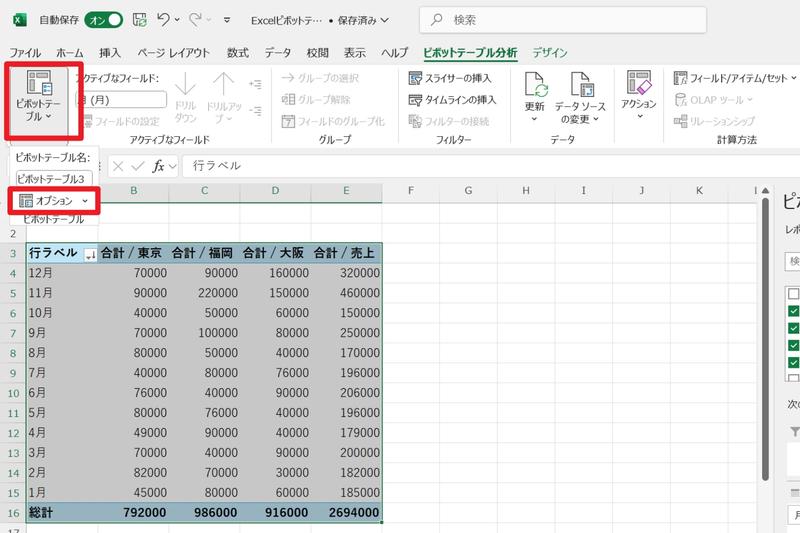
Task: Click the formula bar cancel X icon
Action: pyautogui.click(x=118, y=166)
